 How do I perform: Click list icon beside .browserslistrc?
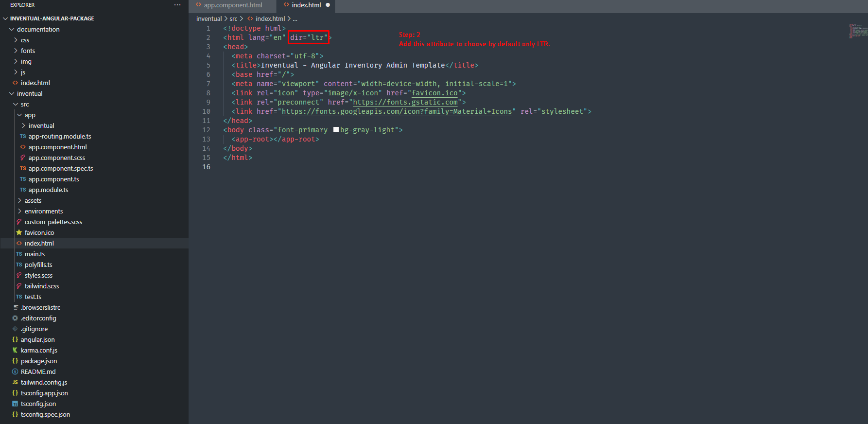(x=16, y=307)
